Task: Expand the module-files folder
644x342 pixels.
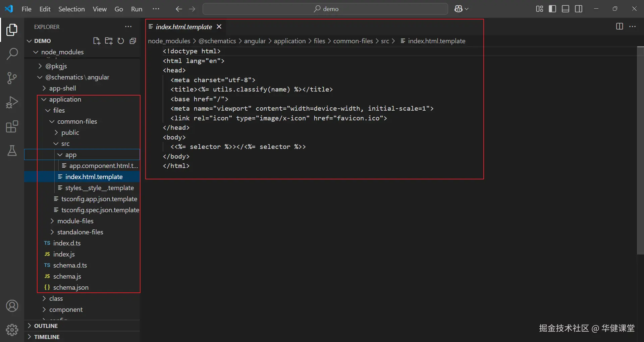Action: (75, 221)
